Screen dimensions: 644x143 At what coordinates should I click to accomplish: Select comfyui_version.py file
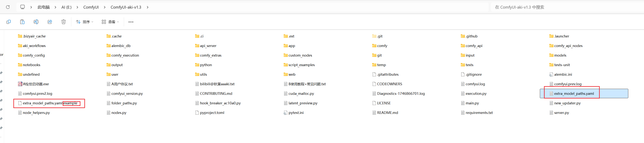point(124,93)
